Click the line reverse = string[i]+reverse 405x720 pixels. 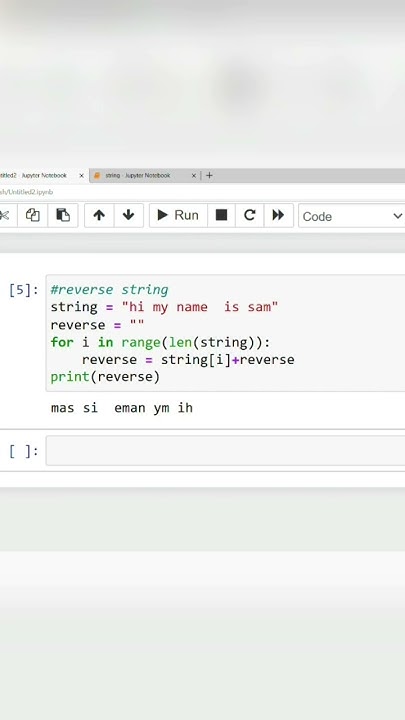pyautogui.click(x=188, y=360)
